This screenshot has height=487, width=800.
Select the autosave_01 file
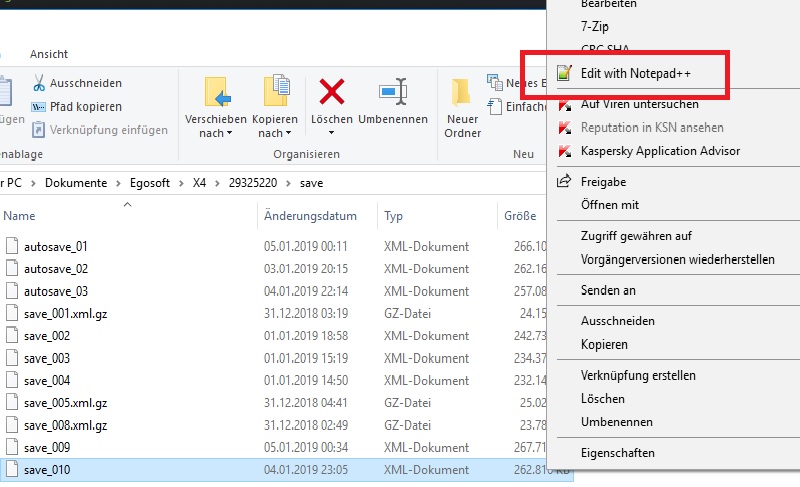pos(56,247)
